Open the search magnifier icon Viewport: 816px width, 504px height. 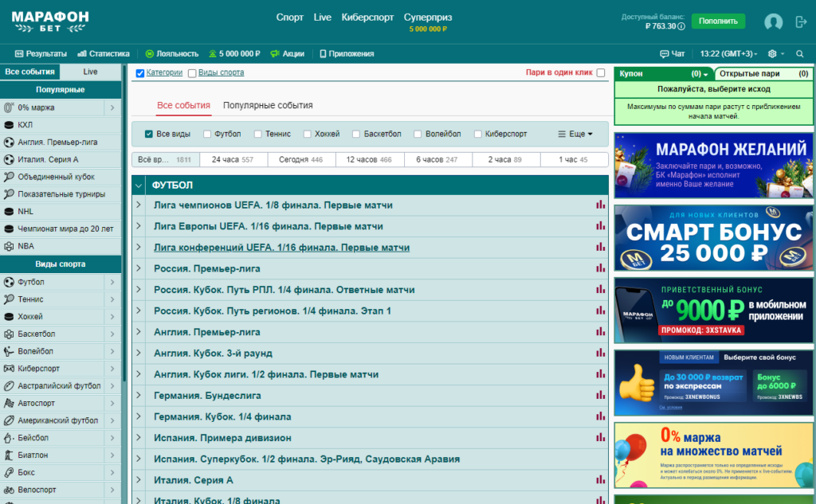click(800, 53)
